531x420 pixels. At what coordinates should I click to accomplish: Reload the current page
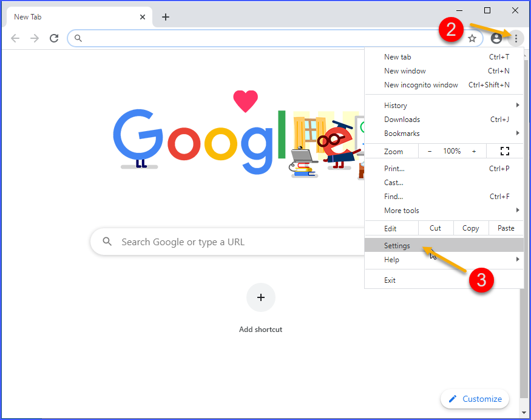53,38
